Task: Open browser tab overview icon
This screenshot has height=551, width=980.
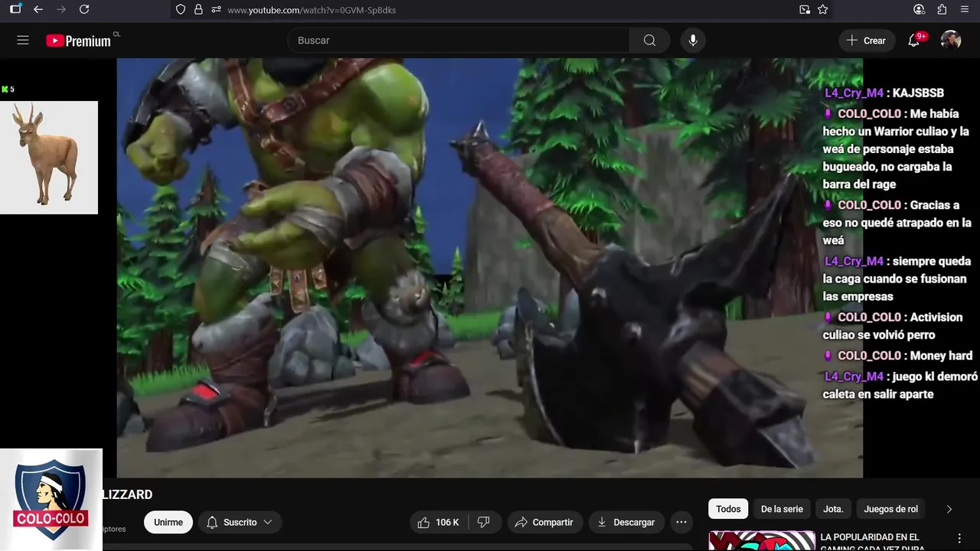Action: coord(15,9)
